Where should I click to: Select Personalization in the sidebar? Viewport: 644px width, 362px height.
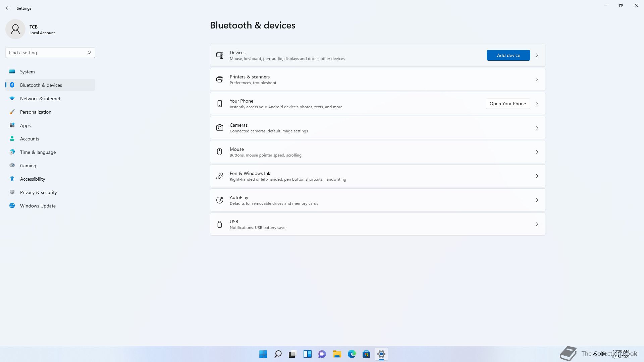click(x=50, y=112)
